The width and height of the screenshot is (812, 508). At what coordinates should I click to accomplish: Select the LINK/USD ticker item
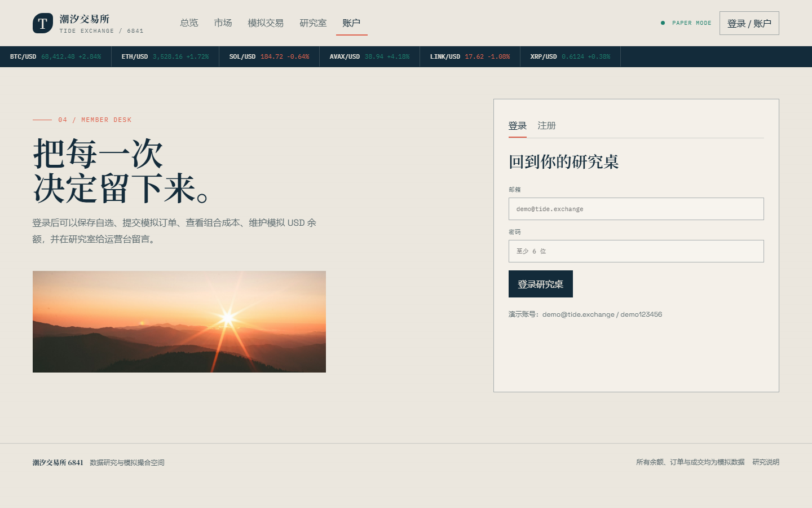click(470, 56)
